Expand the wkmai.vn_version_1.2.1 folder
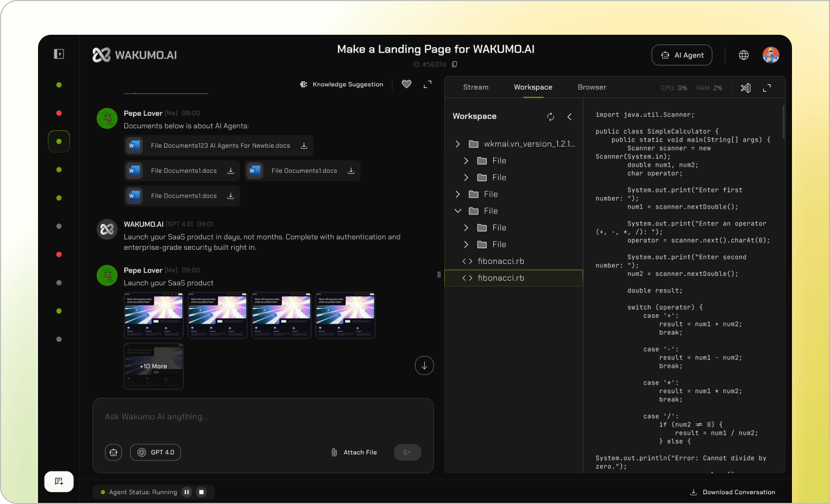The width and height of the screenshot is (830, 504). pos(457,144)
